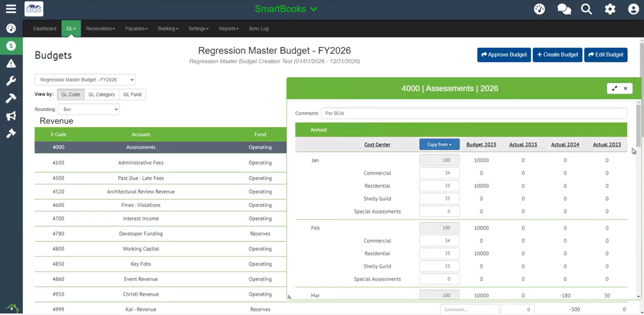The image size is (644, 315).
Task: Open the Banking menu
Action: 168,28
